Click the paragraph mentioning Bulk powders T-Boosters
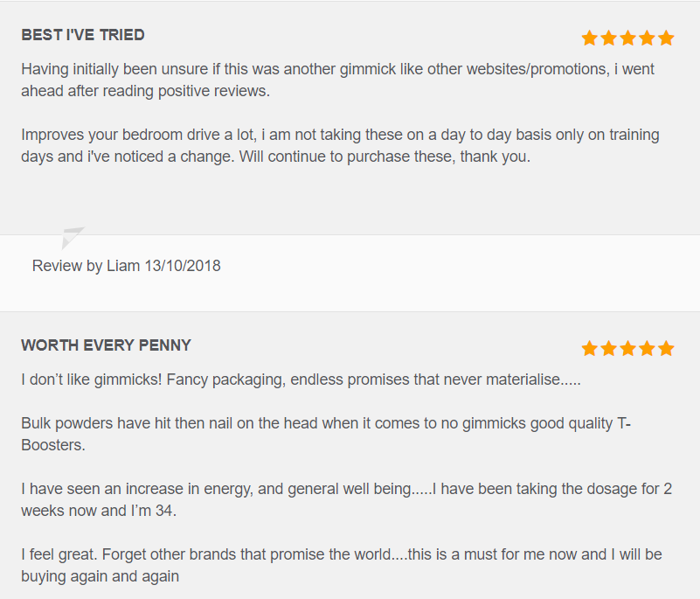Viewport: 700px width, 599px height. pyautogui.click(x=326, y=435)
